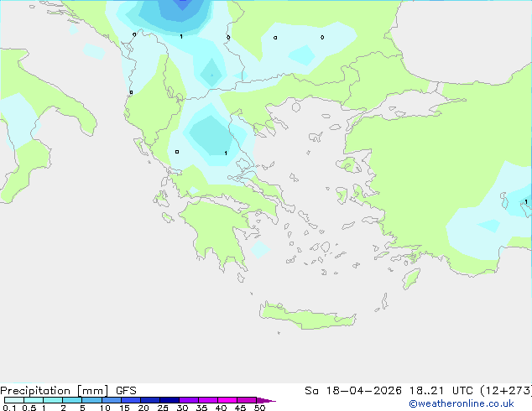This screenshot has width=532, height=411.
Task: Pick the 10–15 mm legend color swatch
Action: click(112, 400)
